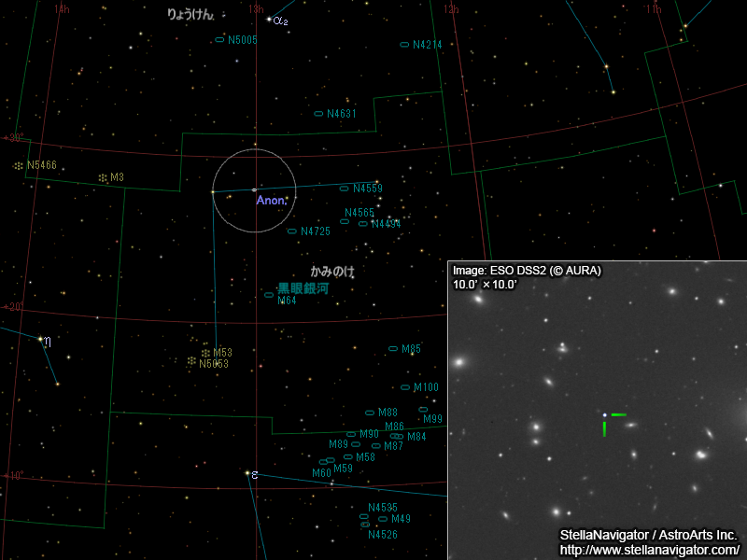Click the Anon. object inside the highlighted circle
Screen dimensions: 747x560
pyautogui.click(x=254, y=189)
